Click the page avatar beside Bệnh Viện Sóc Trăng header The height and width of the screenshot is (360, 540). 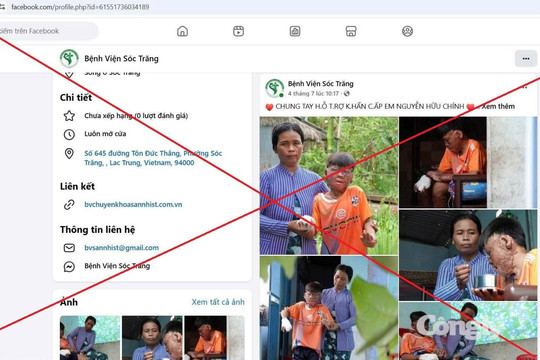click(69, 58)
